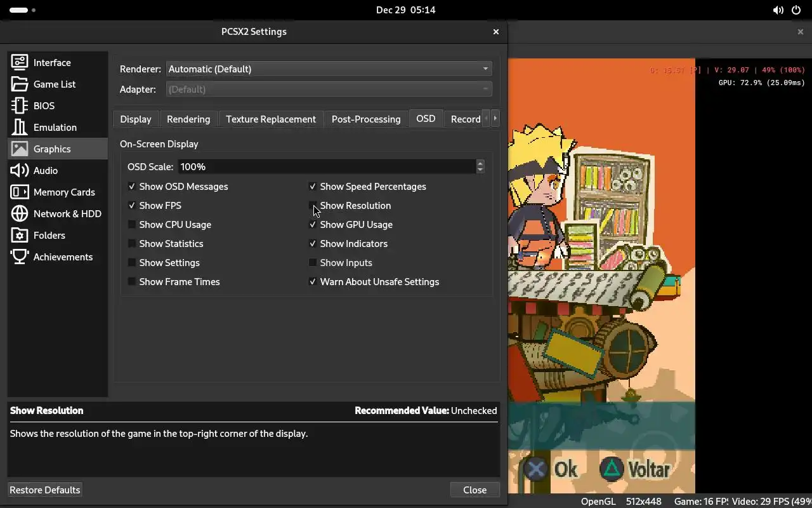Open the Post-Processing tab

click(x=366, y=119)
